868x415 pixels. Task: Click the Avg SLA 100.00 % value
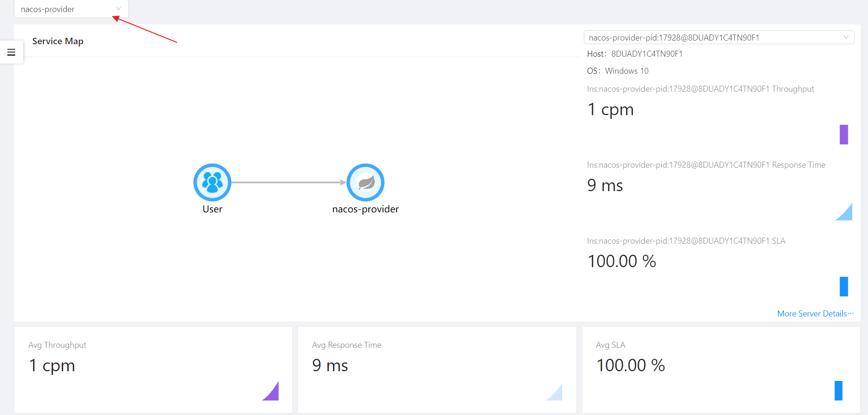tap(630, 366)
